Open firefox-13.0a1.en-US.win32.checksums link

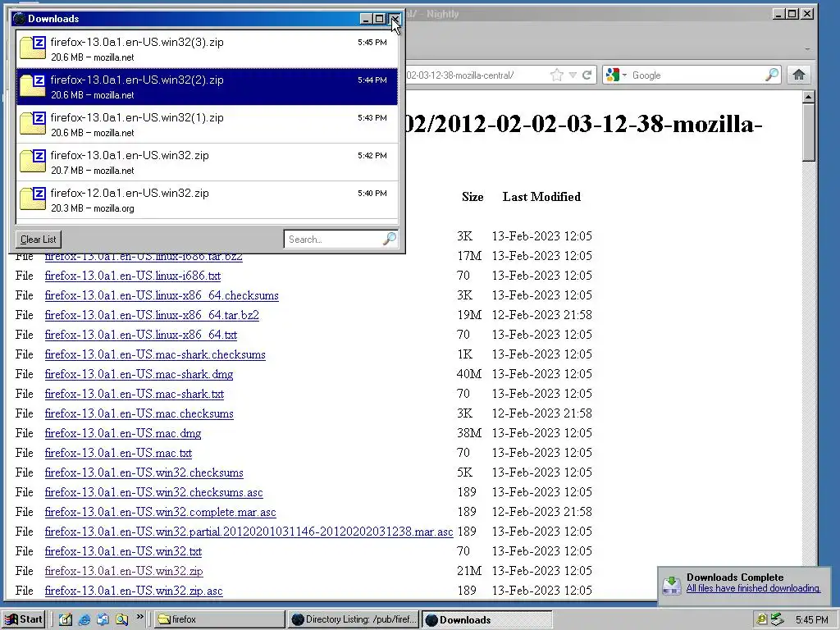pyautogui.click(x=144, y=472)
